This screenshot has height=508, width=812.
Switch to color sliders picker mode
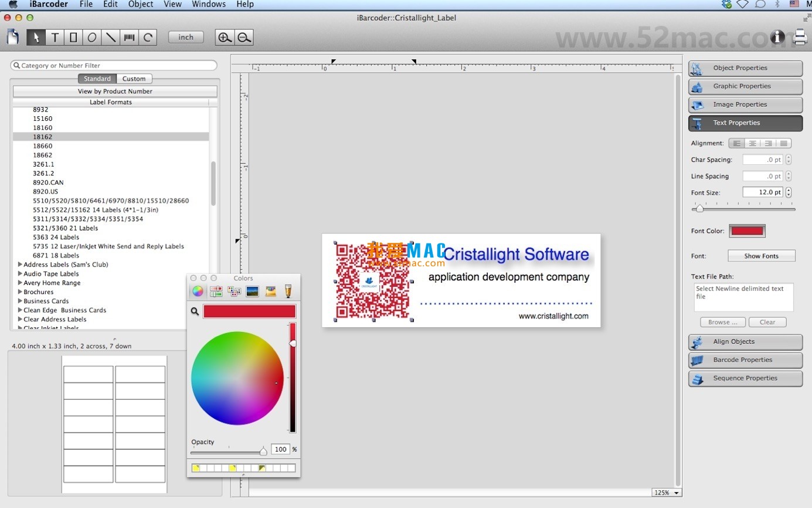click(216, 291)
